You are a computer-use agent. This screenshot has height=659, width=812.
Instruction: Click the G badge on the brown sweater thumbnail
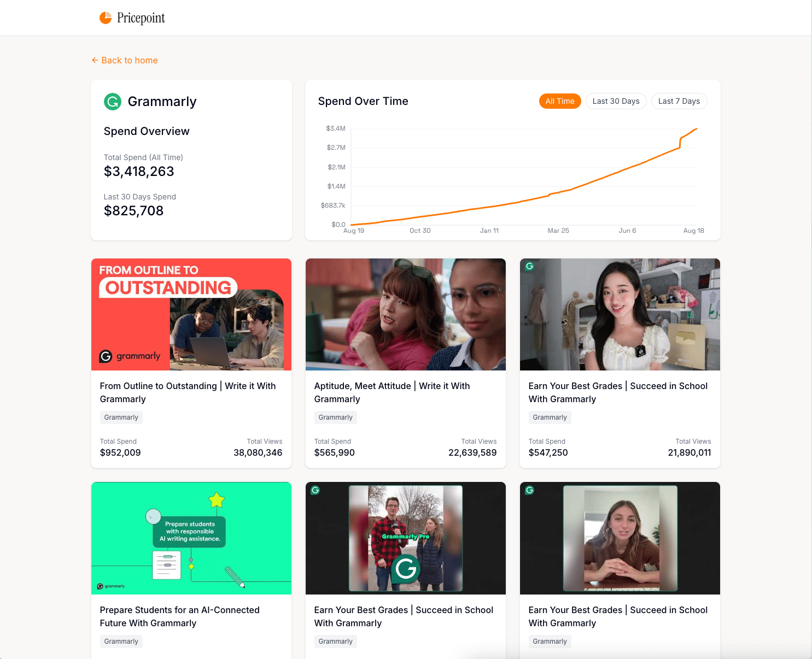pos(529,490)
